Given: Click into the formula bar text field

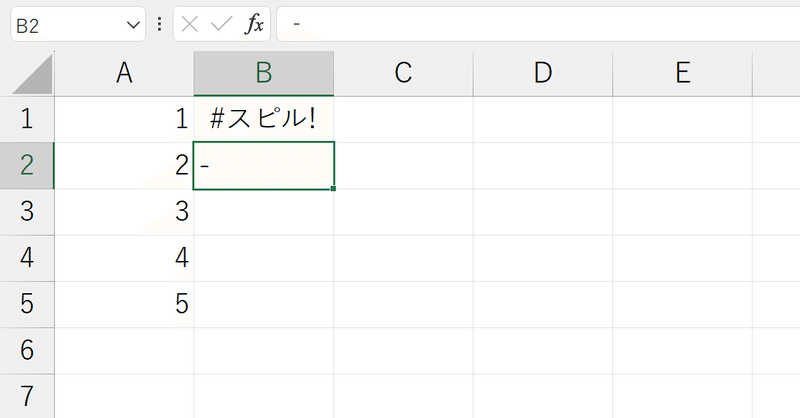Looking at the screenshot, I should pos(538,24).
